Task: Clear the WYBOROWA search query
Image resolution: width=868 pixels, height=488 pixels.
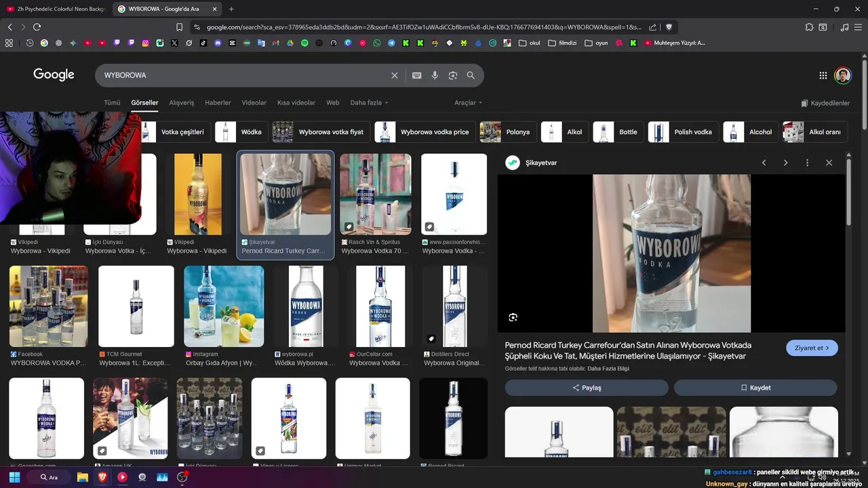Action: click(394, 75)
